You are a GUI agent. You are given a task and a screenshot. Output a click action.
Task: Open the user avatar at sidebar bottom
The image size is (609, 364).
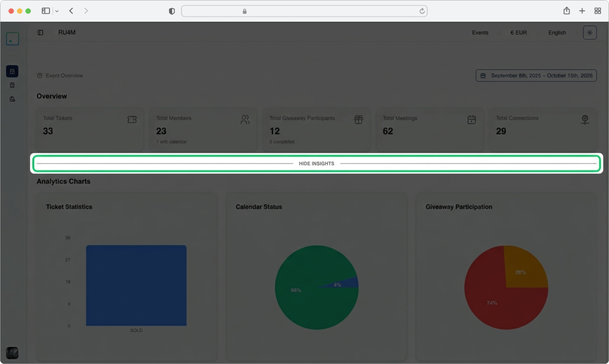(x=12, y=353)
